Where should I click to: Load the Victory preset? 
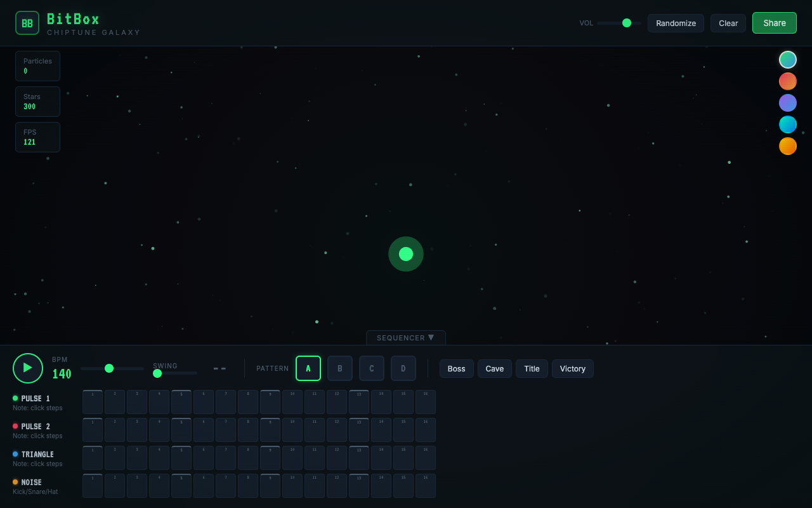point(573,368)
